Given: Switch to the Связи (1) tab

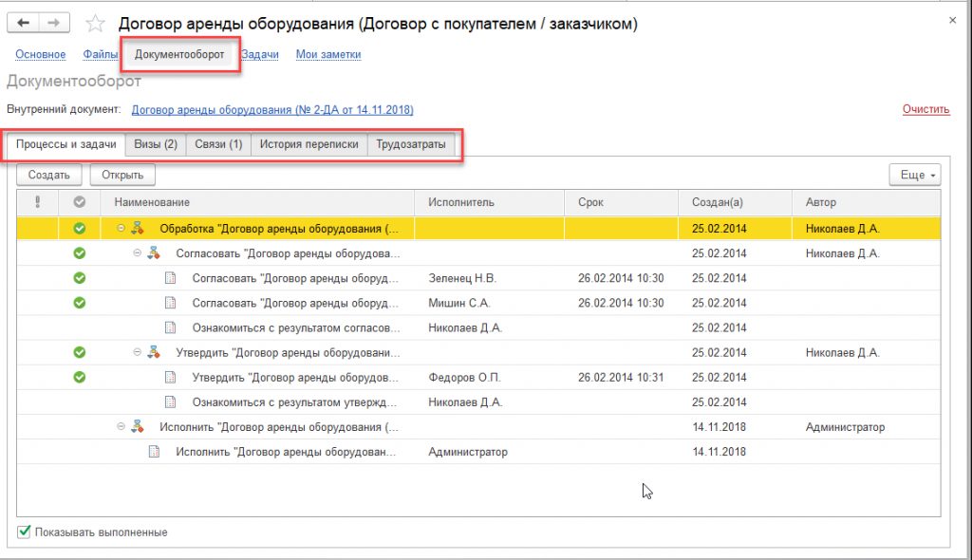Looking at the screenshot, I should point(218,144).
